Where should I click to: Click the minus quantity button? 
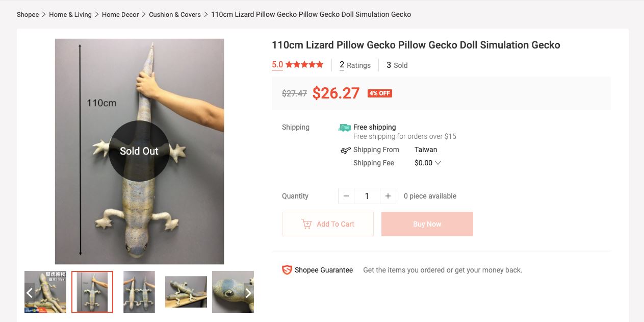pos(346,196)
